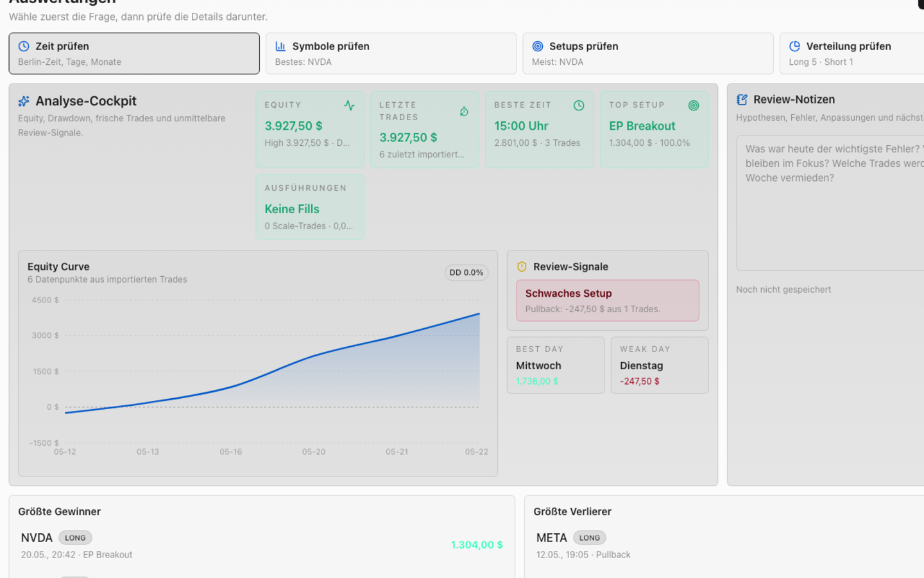Click the clock icon in Beste Zeit card
The image size is (924, 578).
coord(579,105)
